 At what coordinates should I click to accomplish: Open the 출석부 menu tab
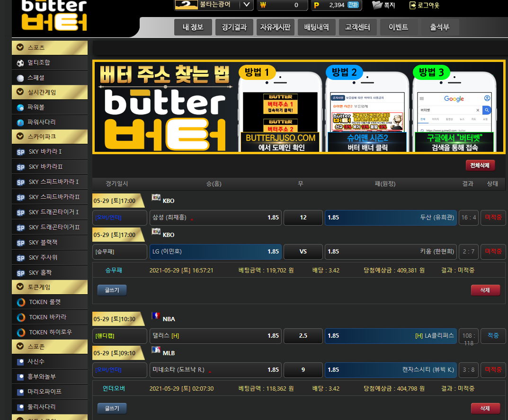[x=440, y=27]
